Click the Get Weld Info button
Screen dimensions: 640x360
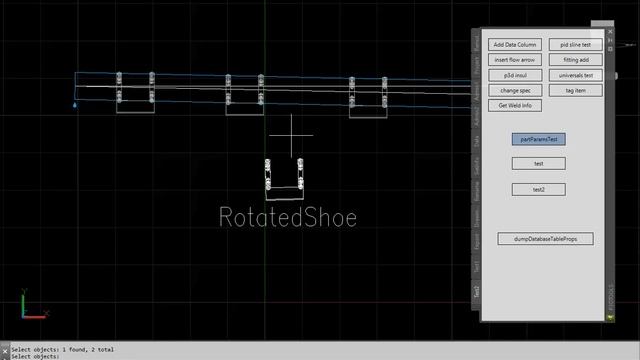click(515, 105)
